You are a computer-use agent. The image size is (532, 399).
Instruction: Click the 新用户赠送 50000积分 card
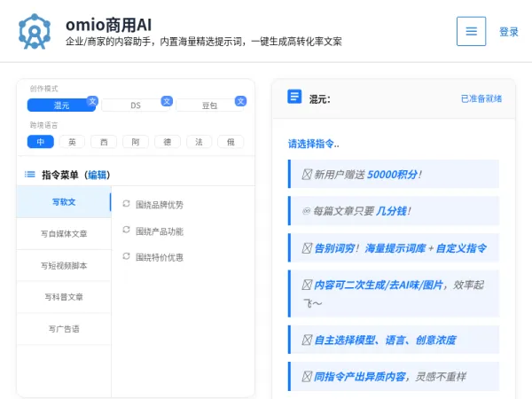pyautogui.click(x=394, y=174)
